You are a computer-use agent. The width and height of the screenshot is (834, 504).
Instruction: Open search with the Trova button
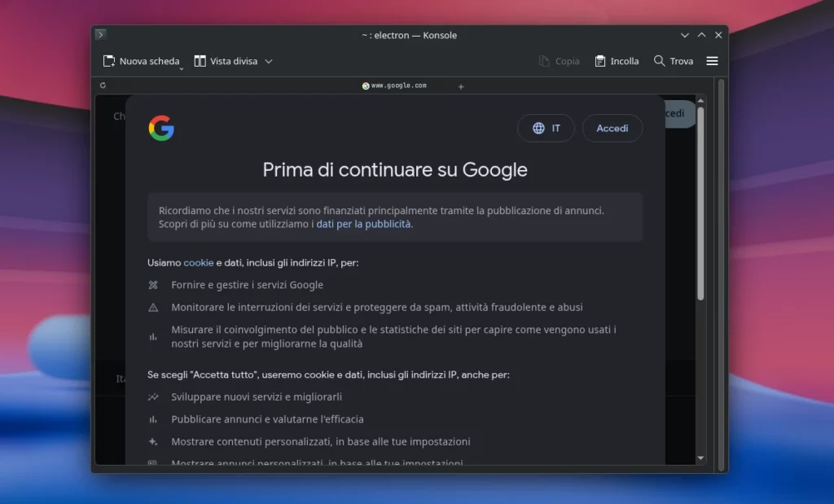(674, 61)
